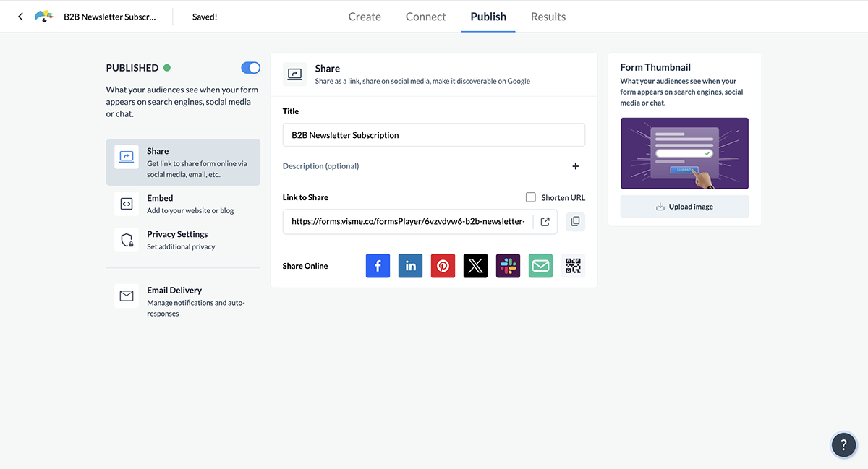The width and height of the screenshot is (868, 469).
Task: Switch to the Connect tab
Action: (425, 17)
